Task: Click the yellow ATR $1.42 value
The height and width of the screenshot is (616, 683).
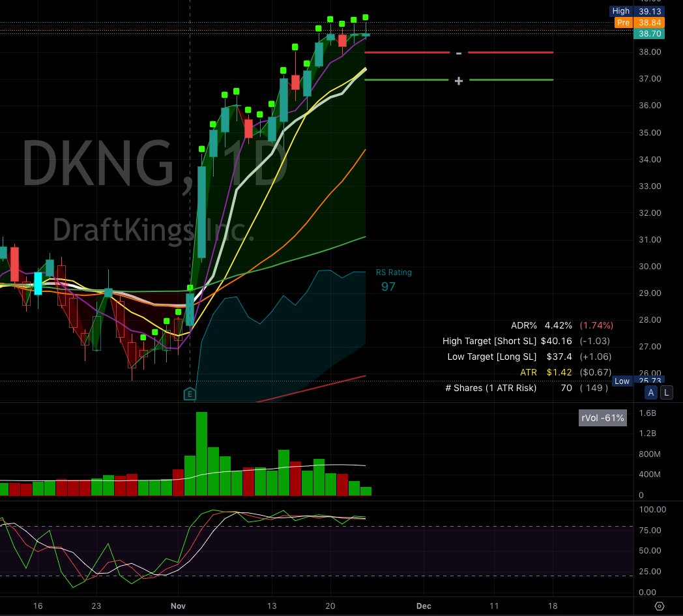Action: (x=559, y=372)
